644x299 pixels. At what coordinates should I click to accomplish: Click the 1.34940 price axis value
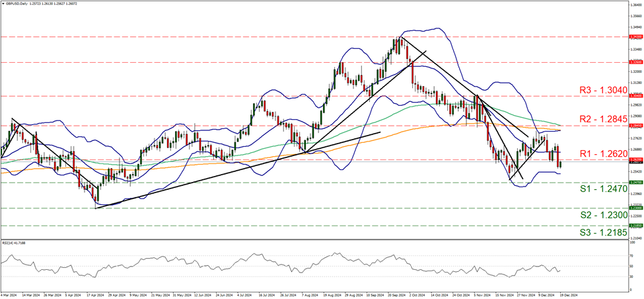pyautogui.click(x=636, y=27)
